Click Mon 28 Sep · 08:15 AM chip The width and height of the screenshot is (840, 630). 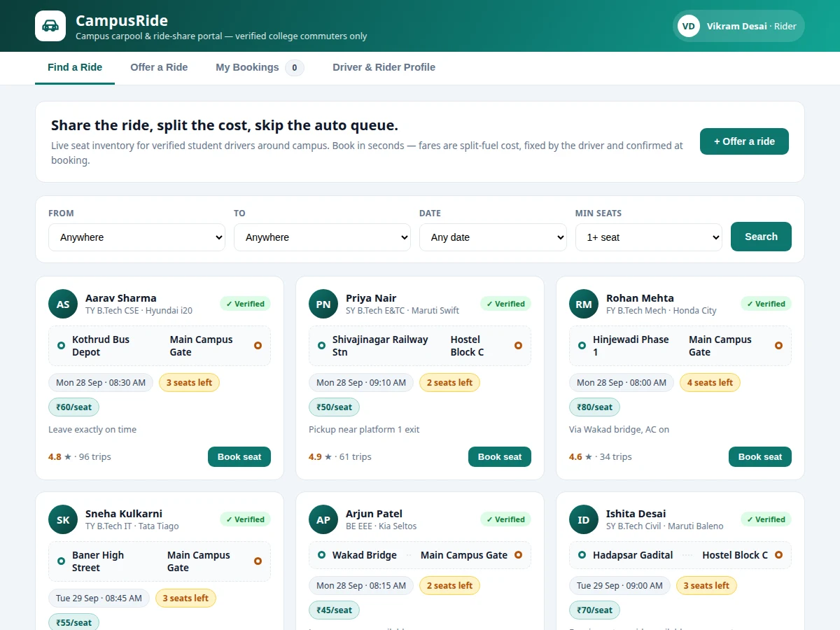click(x=361, y=586)
